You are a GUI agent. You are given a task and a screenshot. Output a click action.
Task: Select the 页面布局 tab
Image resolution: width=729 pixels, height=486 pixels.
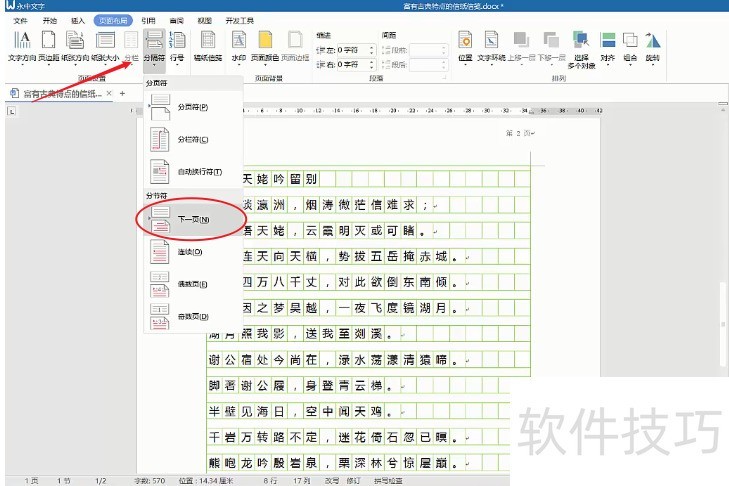pos(113,20)
